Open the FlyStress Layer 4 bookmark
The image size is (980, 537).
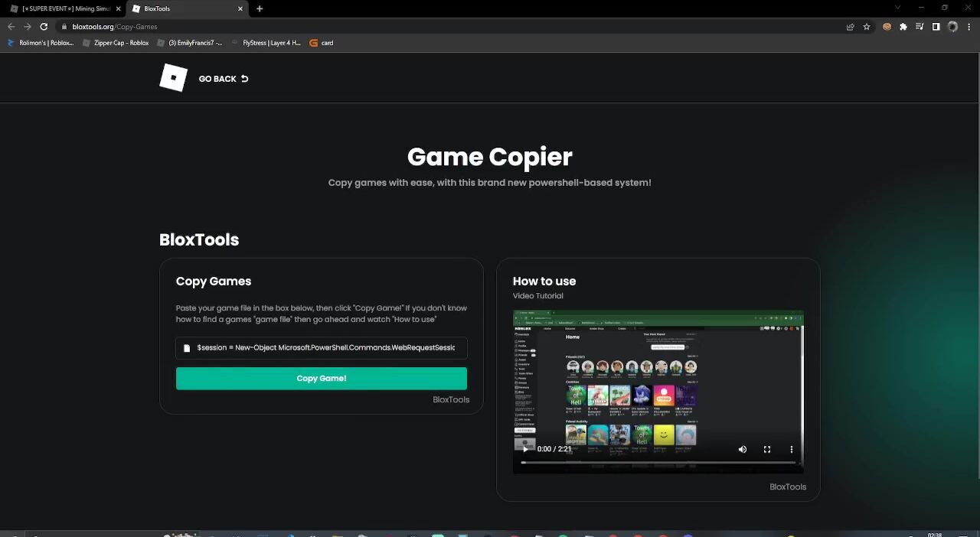coord(265,43)
